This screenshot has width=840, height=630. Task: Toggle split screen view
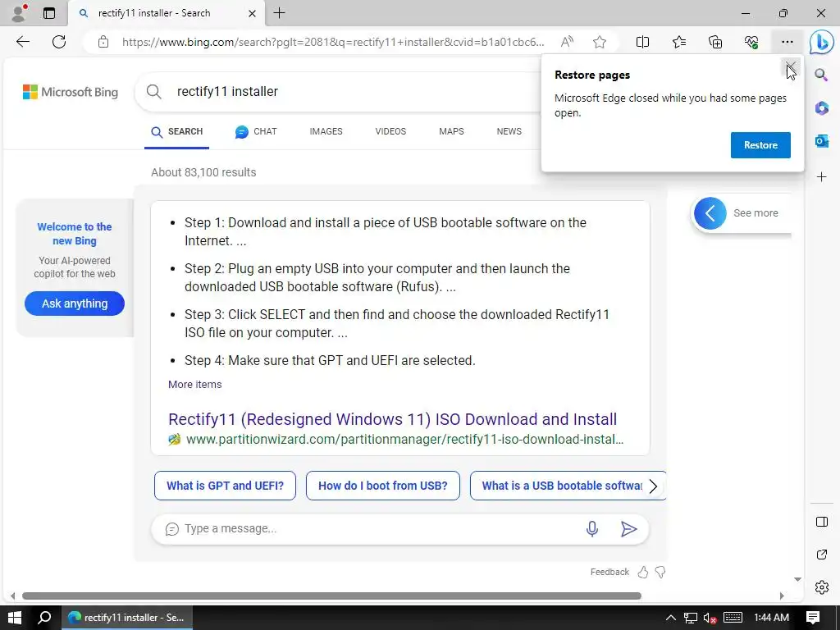(x=642, y=42)
